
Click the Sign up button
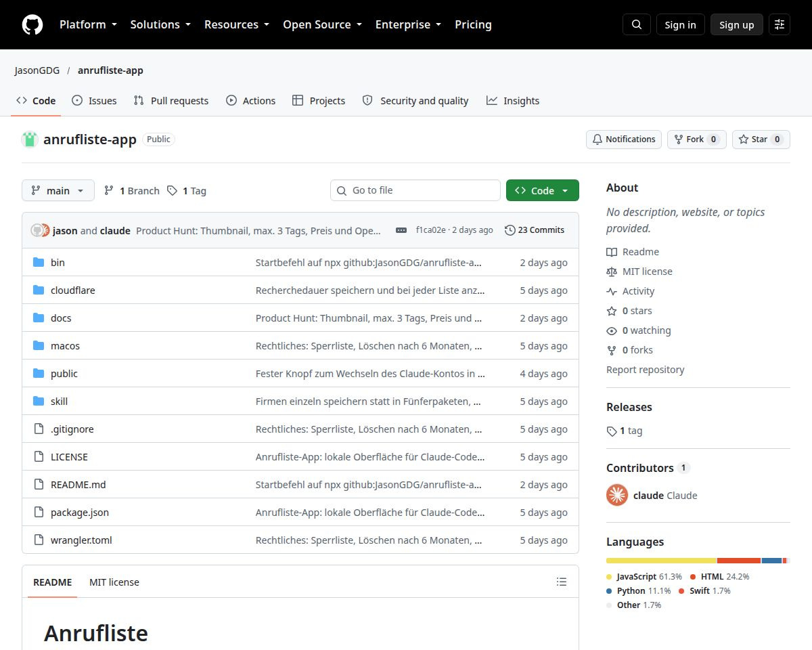(x=737, y=24)
